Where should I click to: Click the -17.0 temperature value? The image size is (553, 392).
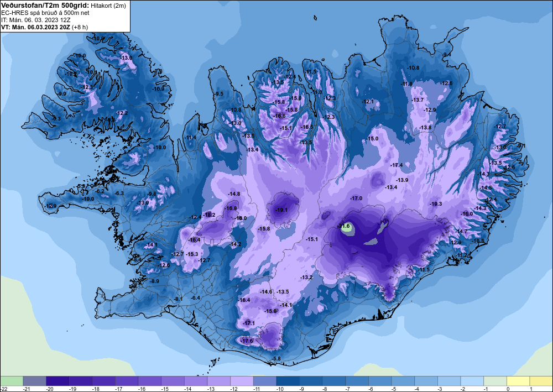[x=356, y=198]
